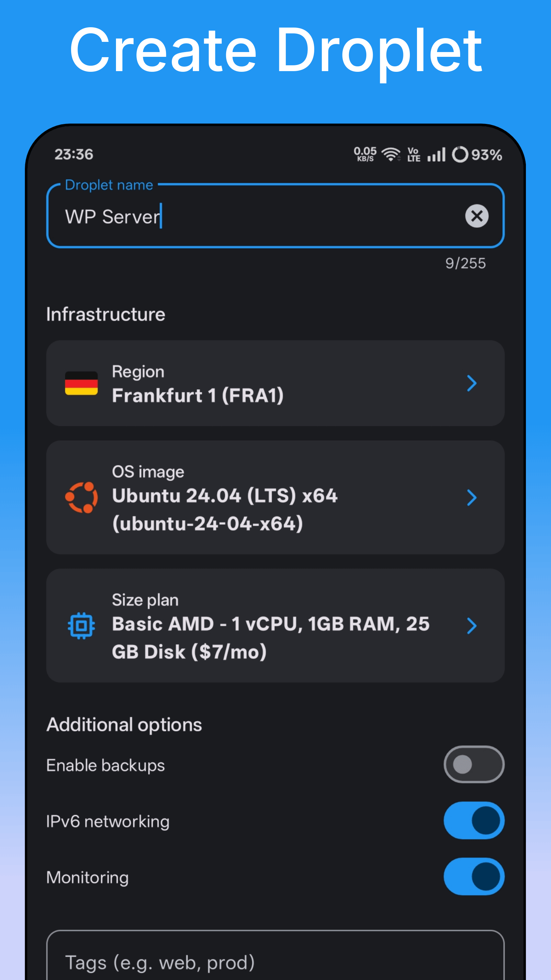The image size is (551, 980).
Task: Click the Ubuntu logo icon
Action: pyautogui.click(x=81, y=497)
